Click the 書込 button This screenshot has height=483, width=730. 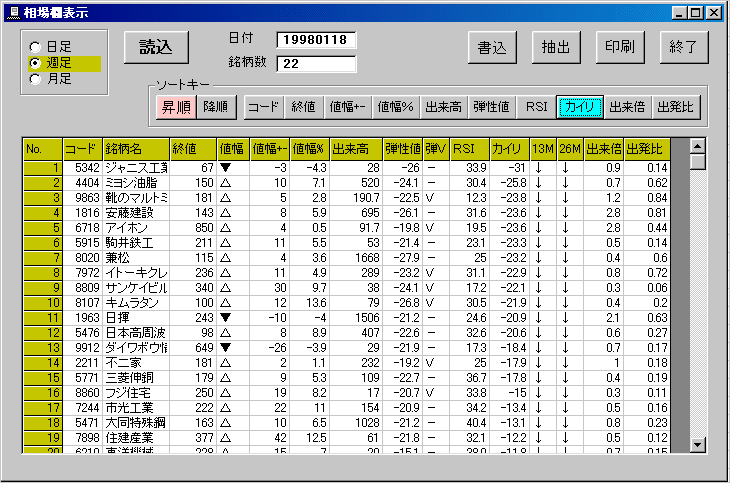(492, 47)
